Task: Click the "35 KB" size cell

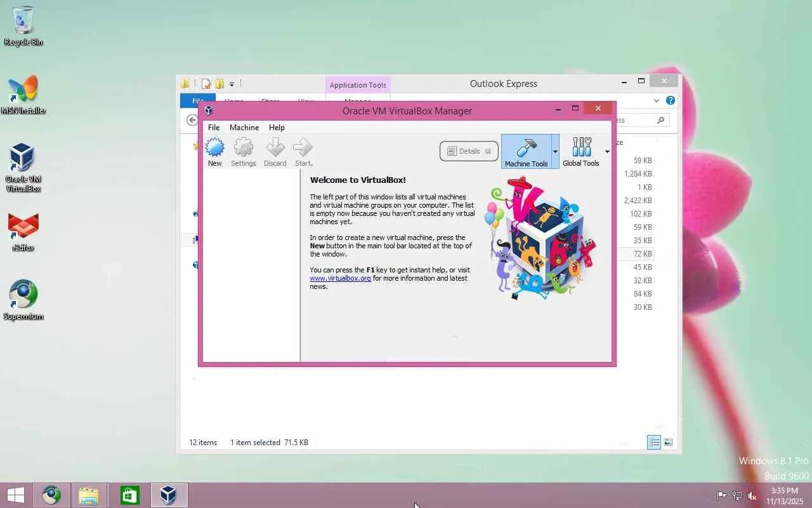Action: (643, 241)
